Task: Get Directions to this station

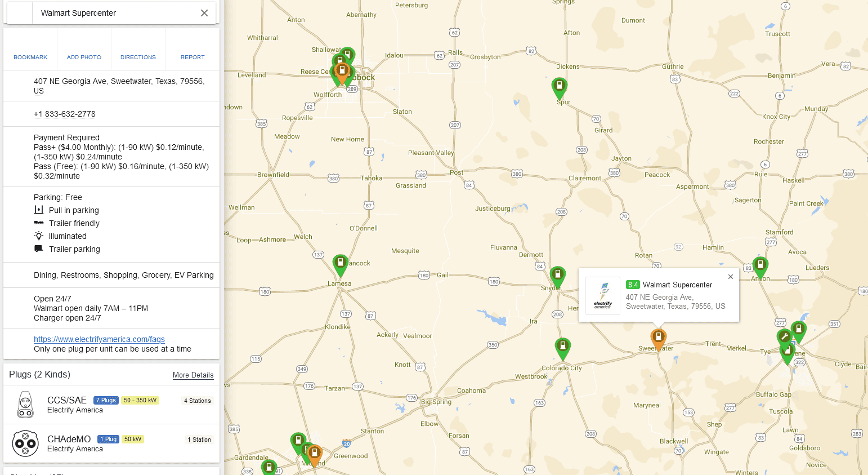Action: point(138,49)
